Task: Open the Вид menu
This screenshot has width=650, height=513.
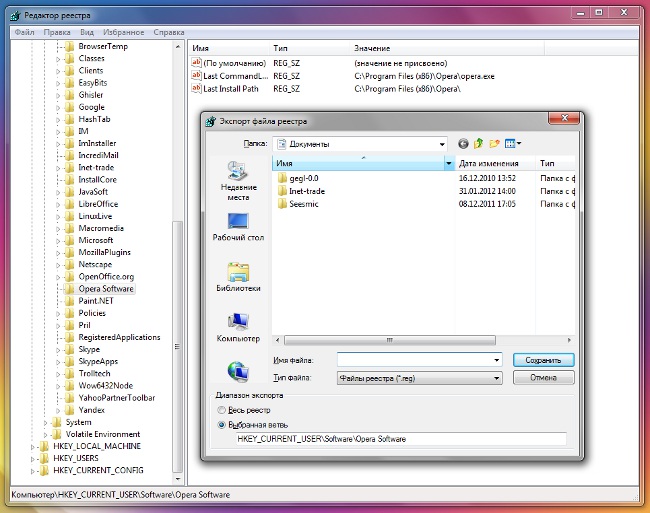Action: point(87,32)
